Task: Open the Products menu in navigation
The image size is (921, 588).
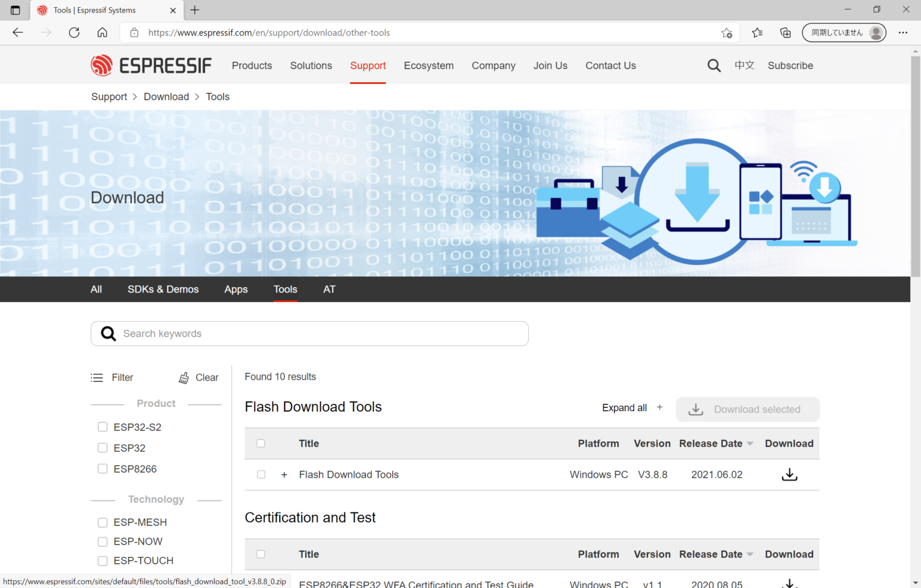Action: tap(252, 65)
